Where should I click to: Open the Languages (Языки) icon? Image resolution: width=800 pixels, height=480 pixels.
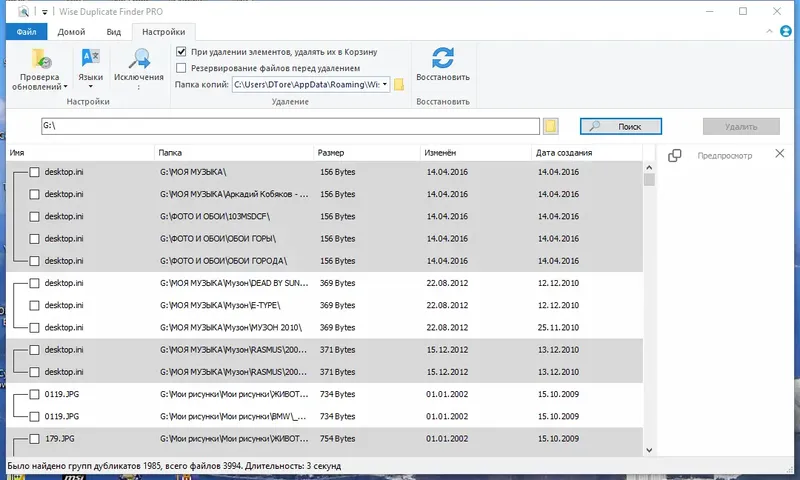(90, 59)
